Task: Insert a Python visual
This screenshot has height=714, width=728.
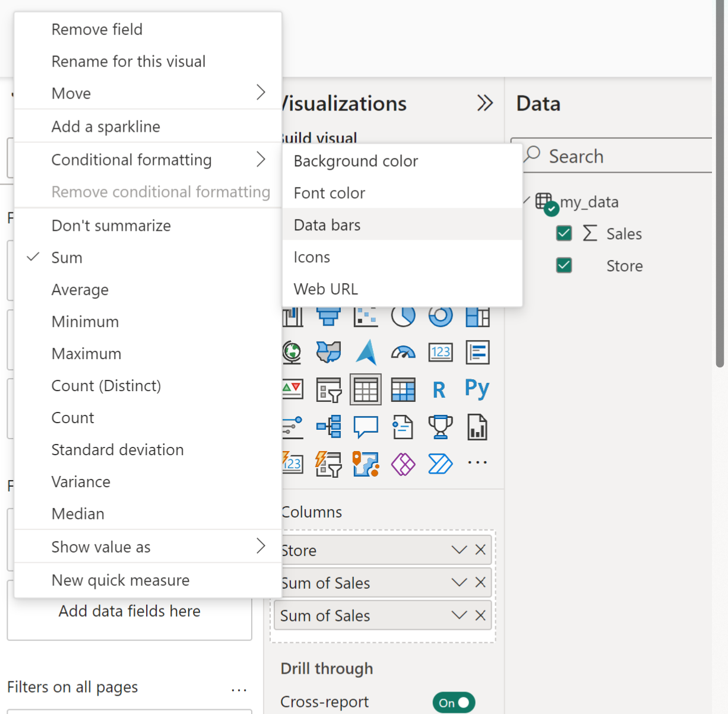Action: [477, 388]
